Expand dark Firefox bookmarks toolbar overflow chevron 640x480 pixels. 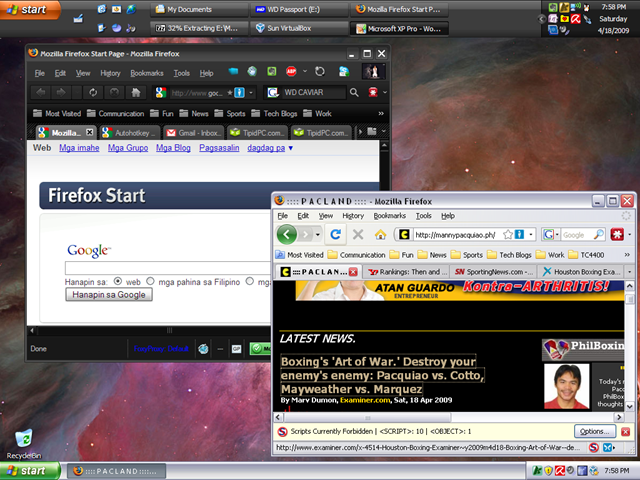click(381, 113)
